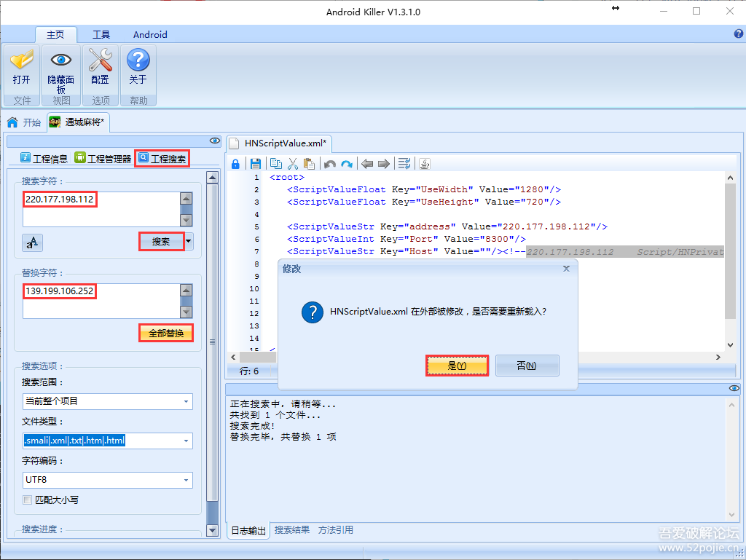Toggle the lock icon in editor toolbar
The width and height of the screenshot is (746, 560).
[235, 165]
